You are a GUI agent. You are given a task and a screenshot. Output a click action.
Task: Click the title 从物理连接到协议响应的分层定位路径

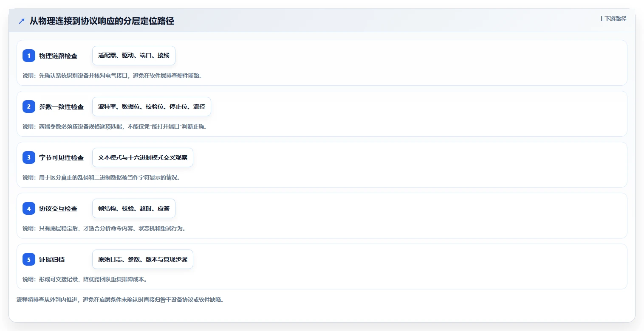coord(102,21)
